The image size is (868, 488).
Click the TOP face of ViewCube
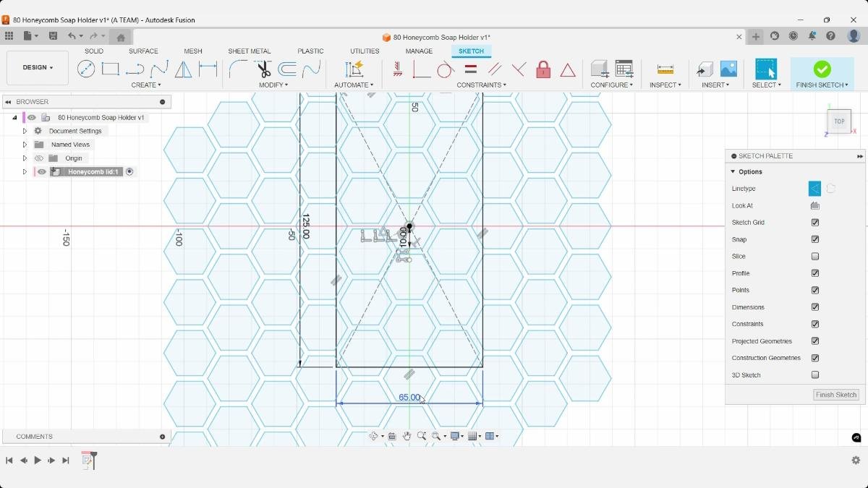tap(839, 121)
